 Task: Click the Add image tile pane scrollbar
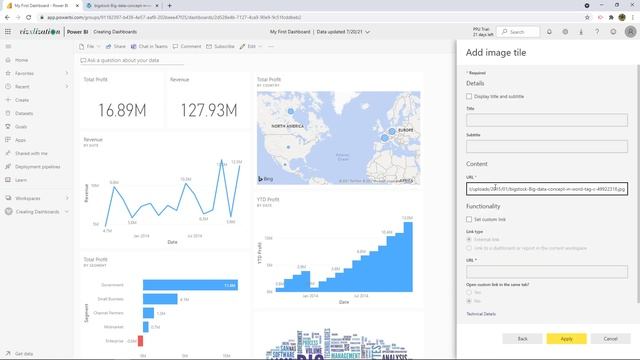tap(638, 184)
